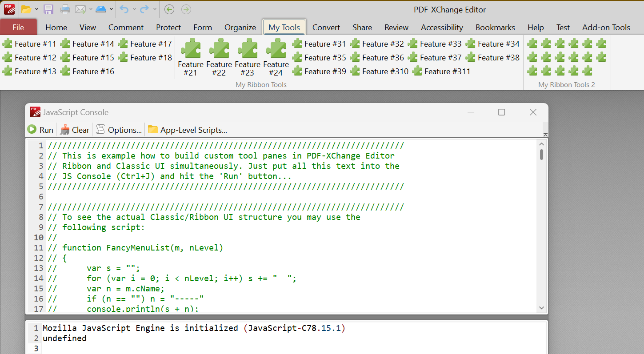The image size is (644, 354).
Task: Click the Feature #11 tool
Action: point(30,44)
